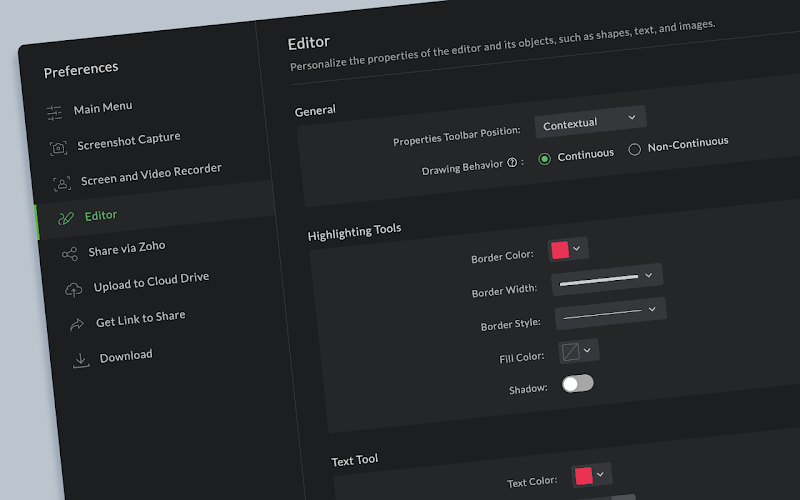Expand the Fill Color chevron
Viewport: 800px width, 500px height.
click(587, 350)
